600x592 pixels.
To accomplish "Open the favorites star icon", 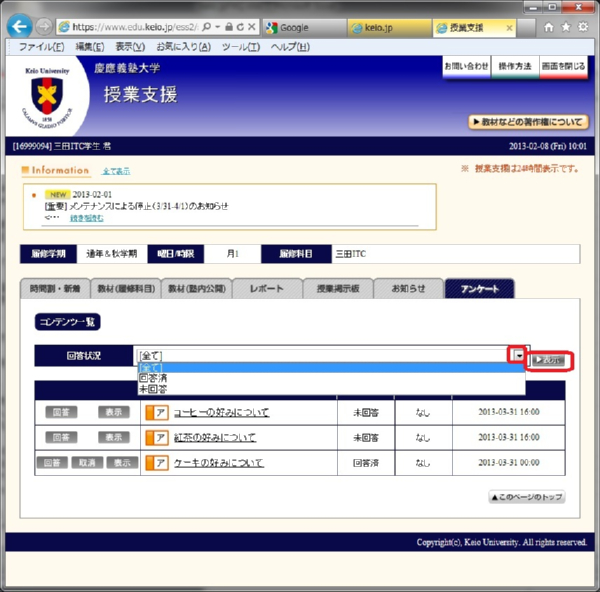I will 566,27.
